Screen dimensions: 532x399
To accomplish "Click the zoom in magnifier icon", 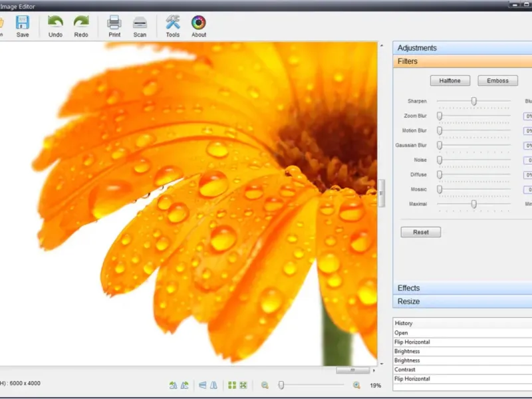I will (x=356, y=385).
